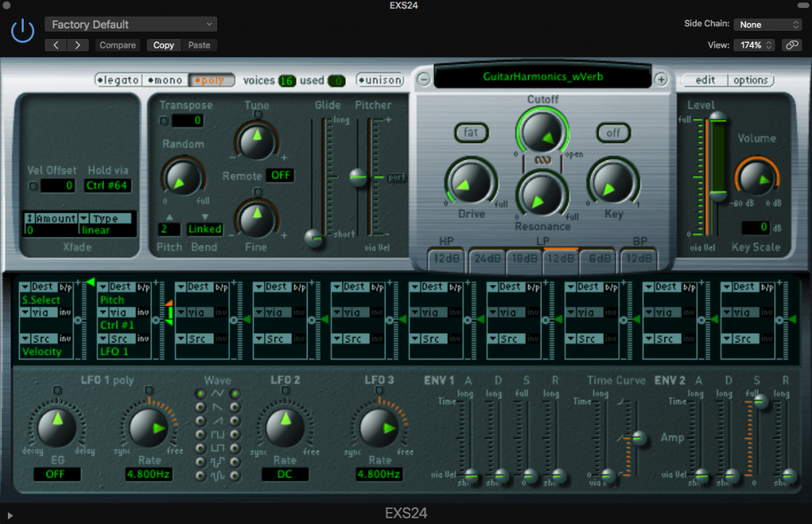Click the EXS24 power button top left
The image size is (812, 524).
[x=22, y=29]
